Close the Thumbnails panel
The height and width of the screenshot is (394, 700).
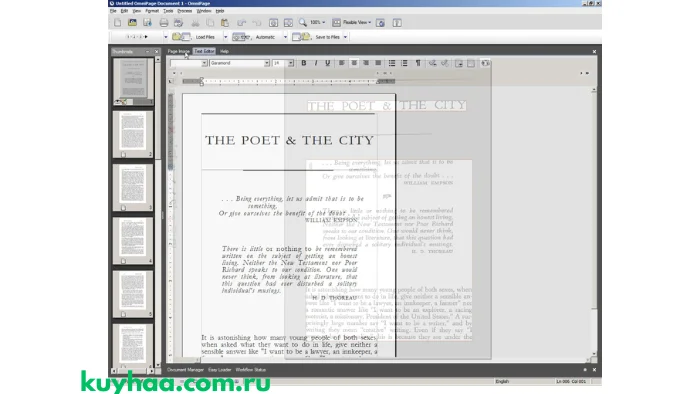tap(156, 52)
